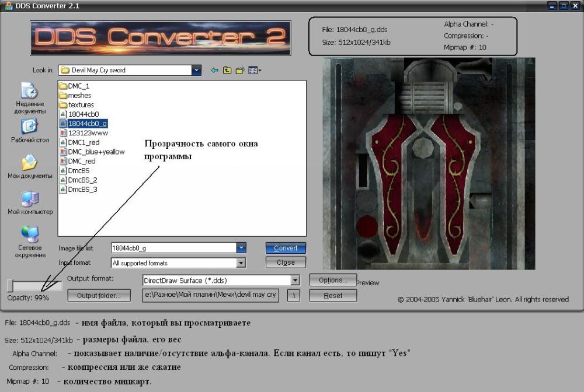The height and width of the screenshot is (392, 584).
Task: Click the Image file list text field
Action: pyautogui.click(x=174, y=248)
